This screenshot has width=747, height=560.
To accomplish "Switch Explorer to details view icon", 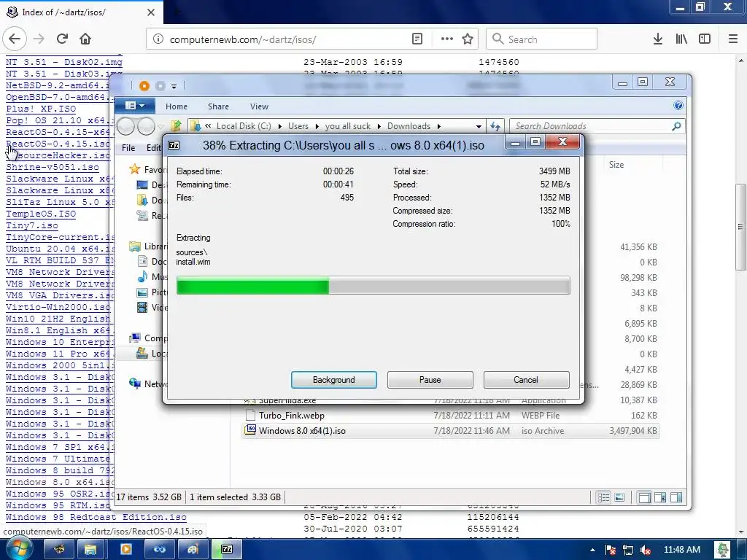I will pyautogui.click(x=603, y=497).
